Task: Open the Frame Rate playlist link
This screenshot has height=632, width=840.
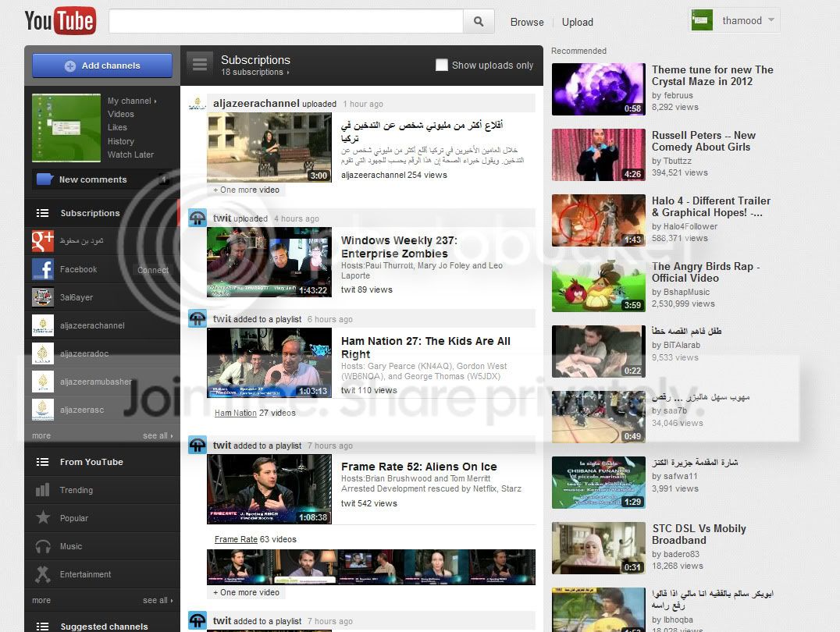Action: coord(236,539)
